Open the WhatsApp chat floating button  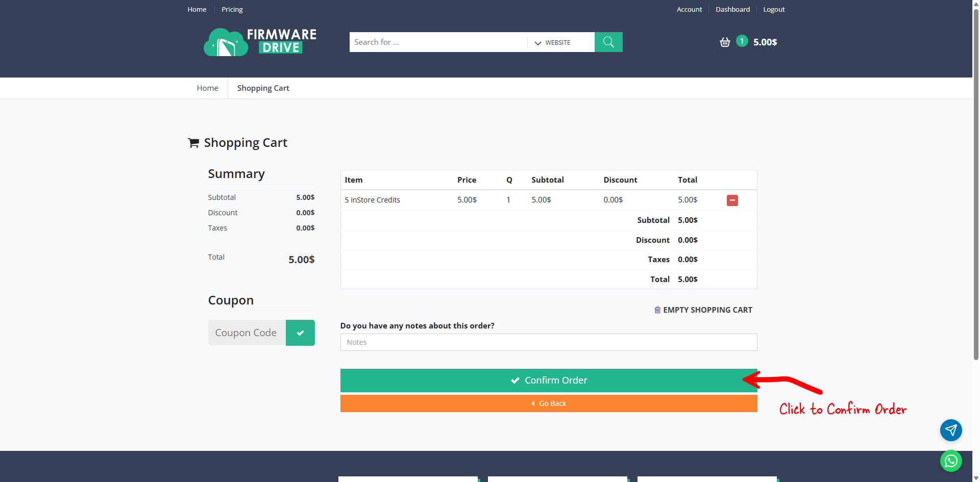[951, 461]
